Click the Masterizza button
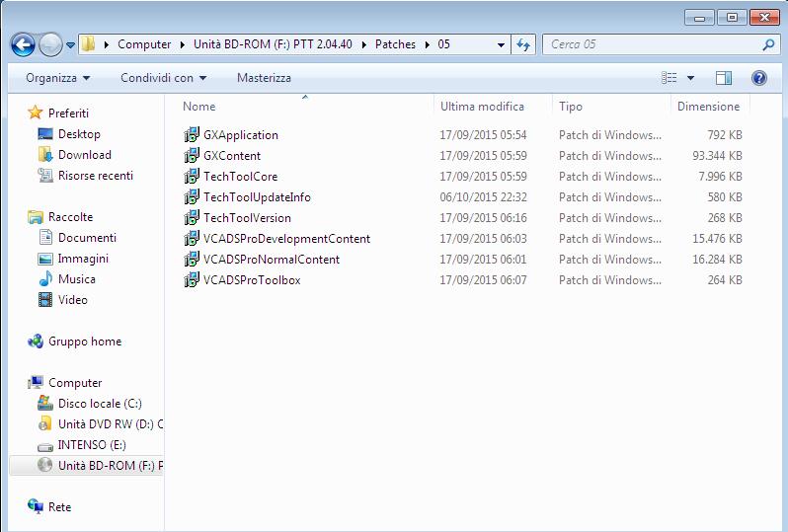Image resolution: width=788 pixels, height=532 pixels. click(x=264, y=78)
